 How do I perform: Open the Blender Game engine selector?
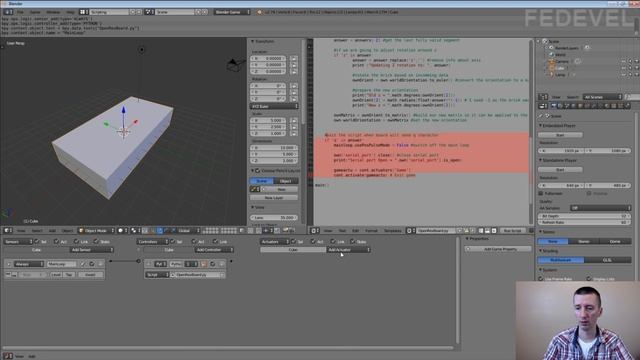coord(232,12)
